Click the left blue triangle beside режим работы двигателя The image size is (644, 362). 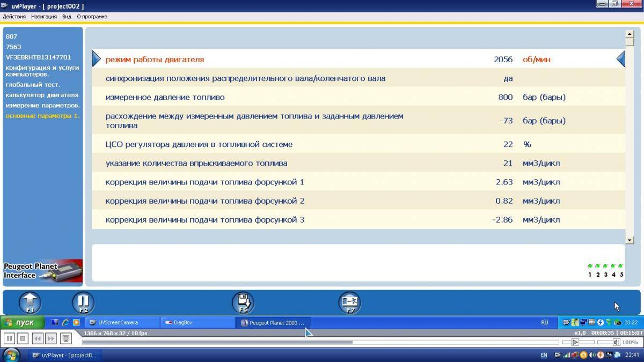click(97, 59)
